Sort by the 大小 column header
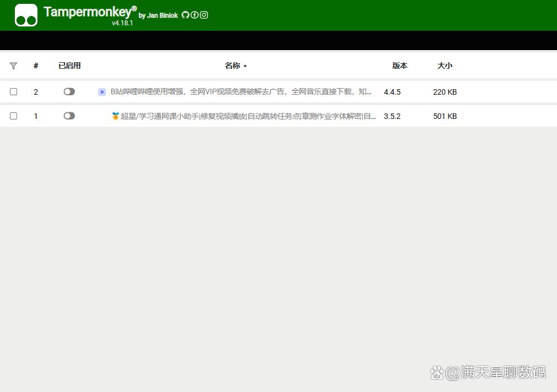 coord(445,66)
